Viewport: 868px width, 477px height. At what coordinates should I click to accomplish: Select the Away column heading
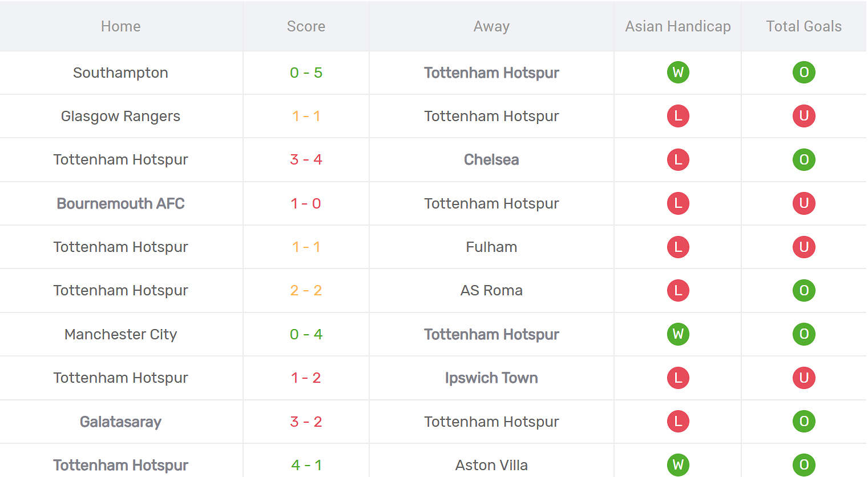coord(491,26)
